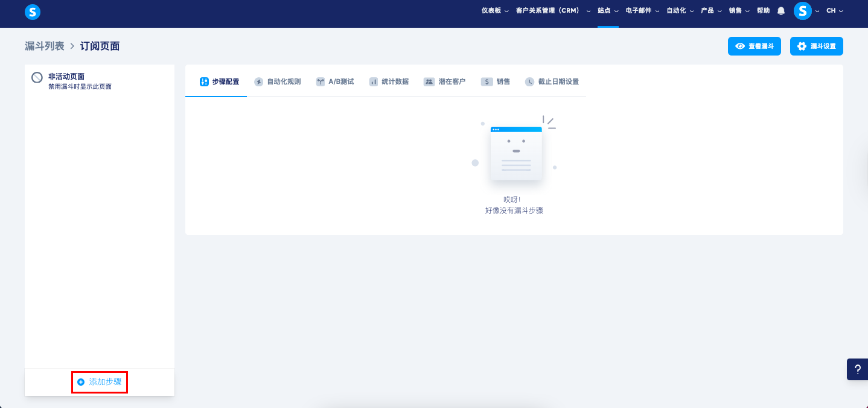868x408 pixels.
Task: Select the 非活动页面 list item
Action: click(100, 81)
